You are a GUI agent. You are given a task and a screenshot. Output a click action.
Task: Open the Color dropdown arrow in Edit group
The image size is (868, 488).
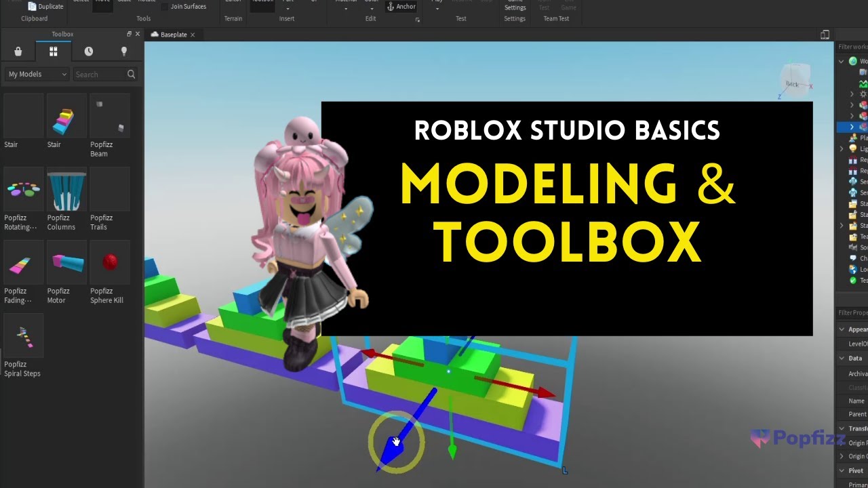click(372, 9)
